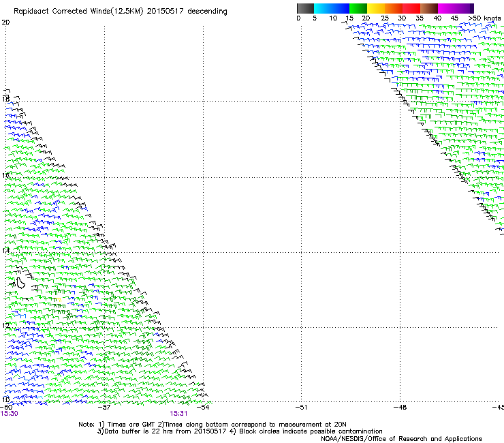Click the longitude axis label '-60'

click(x=5, y=408)
